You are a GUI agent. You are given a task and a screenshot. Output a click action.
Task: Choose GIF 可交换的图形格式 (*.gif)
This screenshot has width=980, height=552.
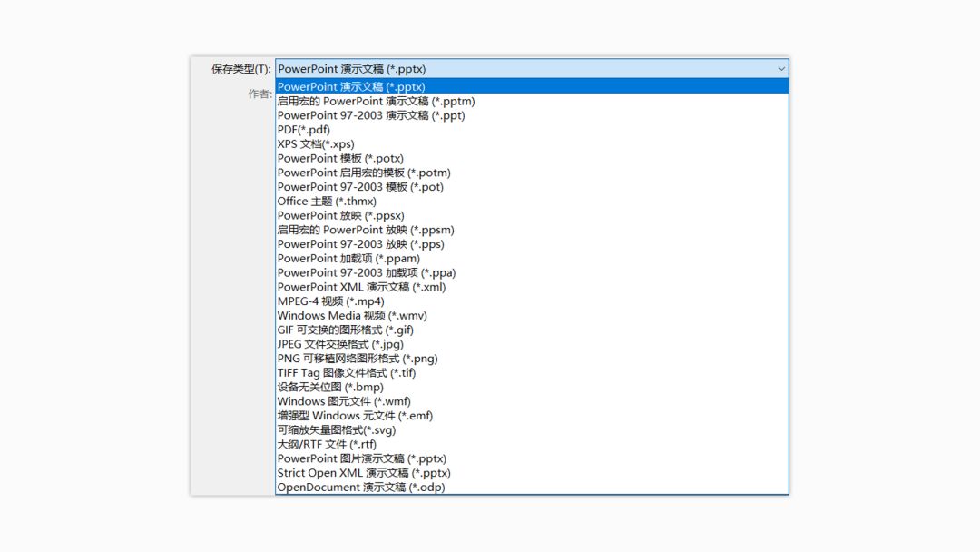coord(532,330)
